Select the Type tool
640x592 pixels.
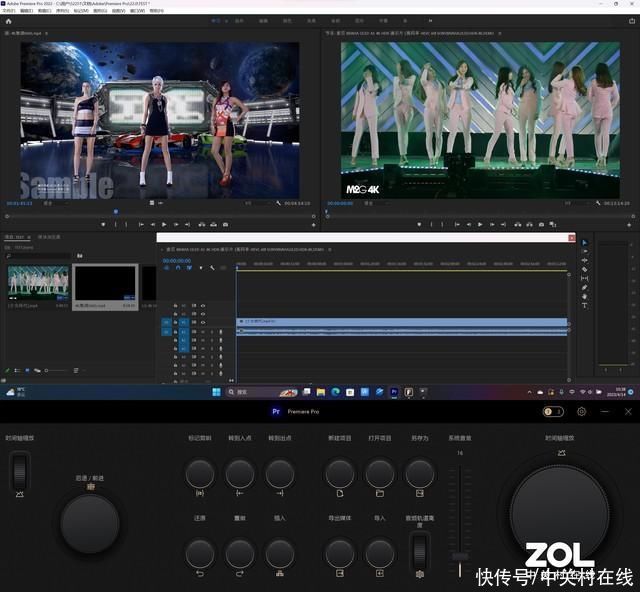(x=584, y=305)
